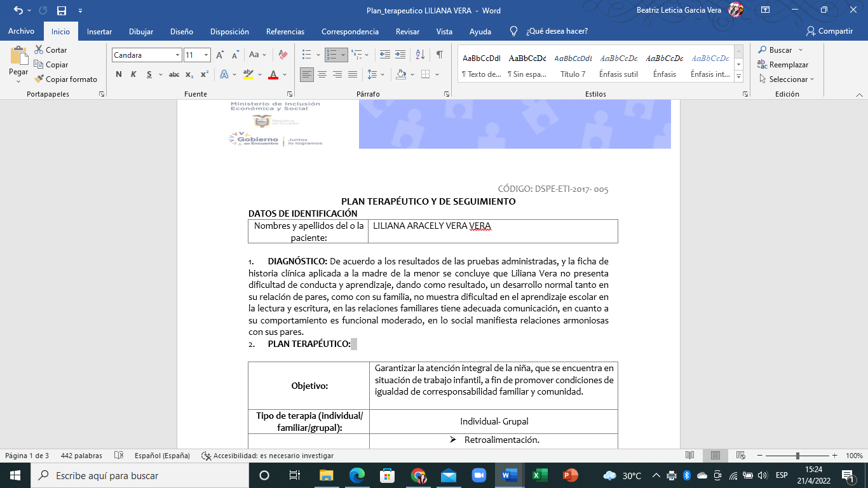Toggle Italic formatting (K)
The height and width of the screenshot is (488, 868).
click(x=133, y=74)
